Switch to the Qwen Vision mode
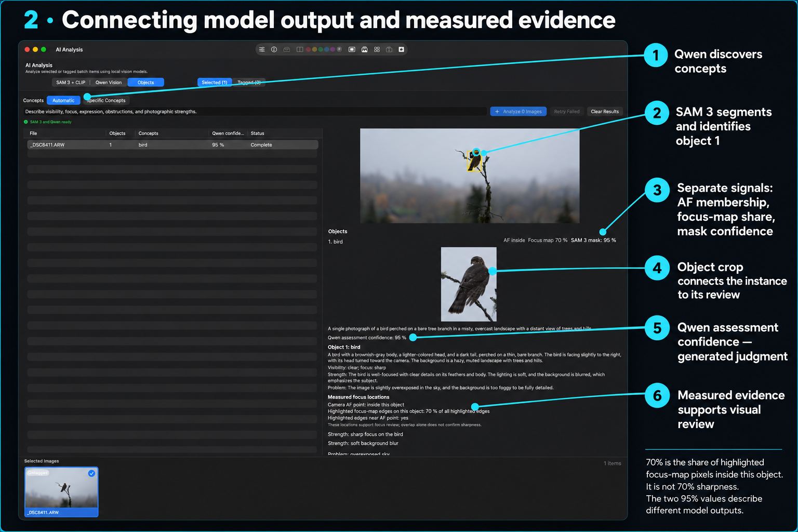Screen dimensions: 798x532 pyautogui.click(x=109, y=82)
